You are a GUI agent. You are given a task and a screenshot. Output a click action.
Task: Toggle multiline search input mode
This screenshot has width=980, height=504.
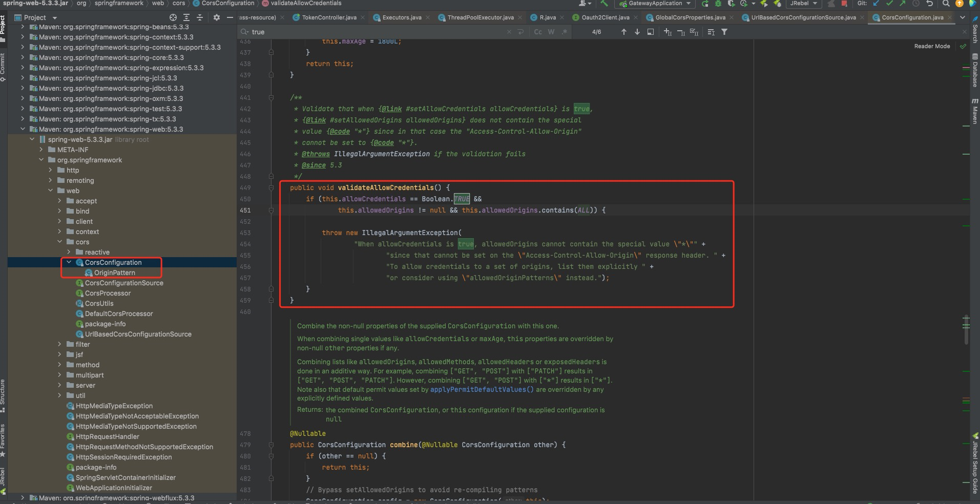pyautogui.click(x=521, y=32)
